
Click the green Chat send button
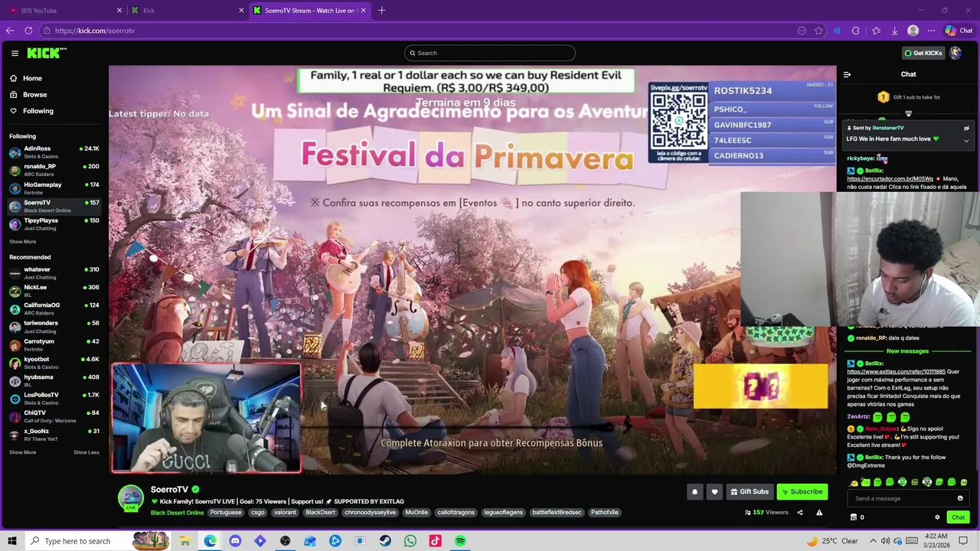pos(959,517)
